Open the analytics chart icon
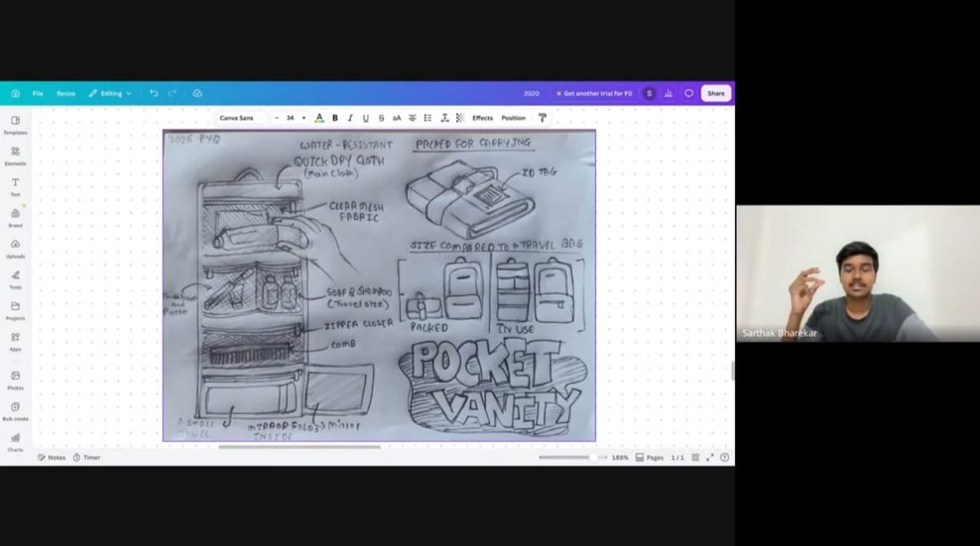 click(668, 94)
